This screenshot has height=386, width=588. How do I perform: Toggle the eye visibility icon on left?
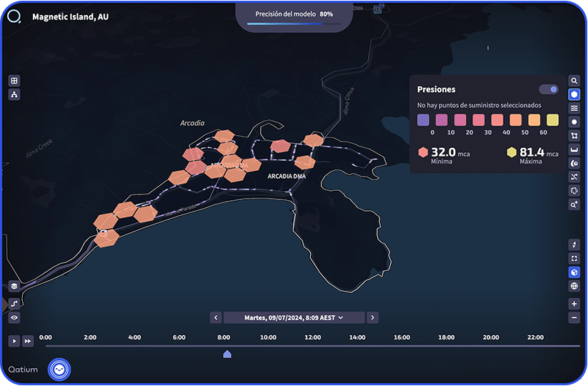14,317
